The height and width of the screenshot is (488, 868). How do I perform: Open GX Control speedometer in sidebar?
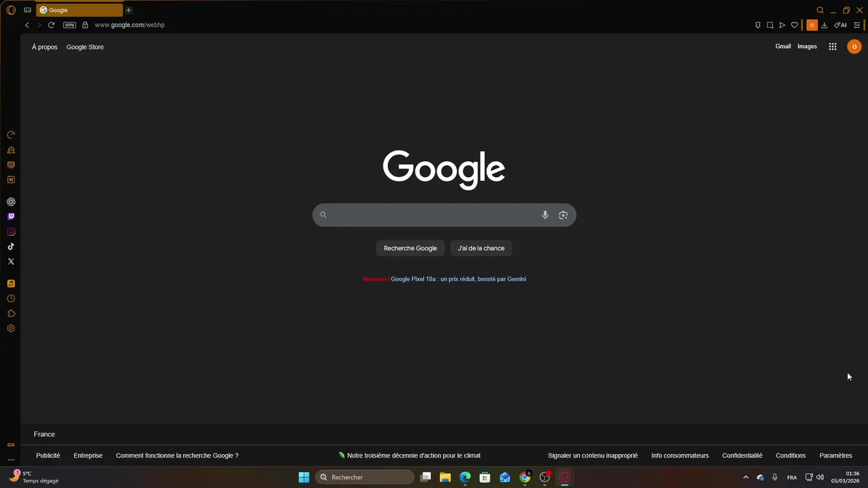point(11,135)
